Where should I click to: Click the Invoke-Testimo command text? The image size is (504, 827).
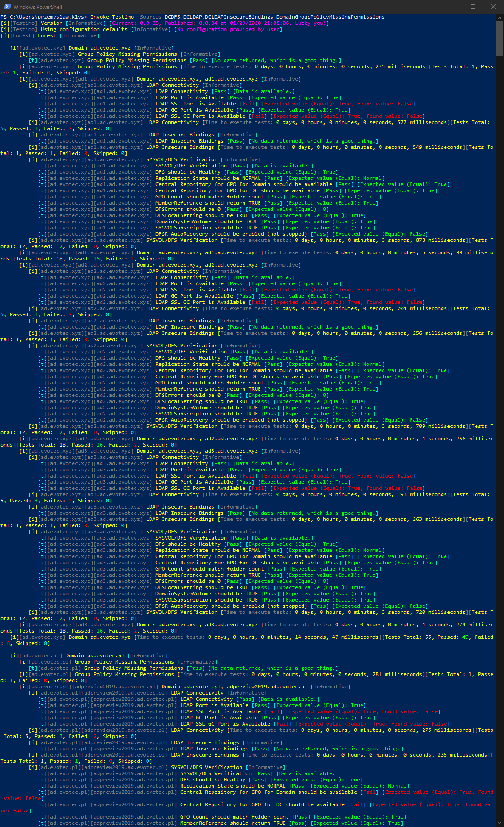click(112, 17)
